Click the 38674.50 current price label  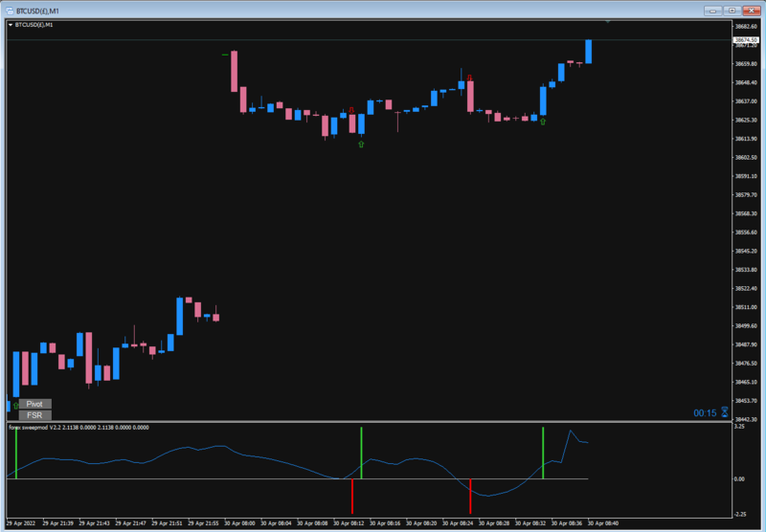tap(746, 39)
